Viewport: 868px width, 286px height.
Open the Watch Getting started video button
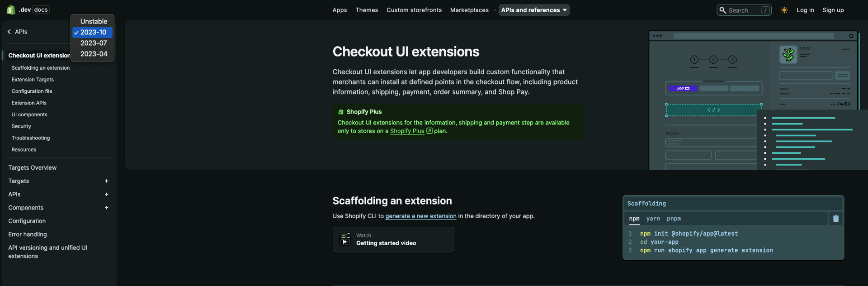point(393,239)
